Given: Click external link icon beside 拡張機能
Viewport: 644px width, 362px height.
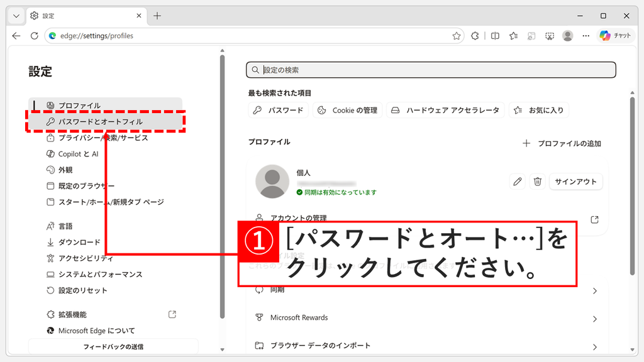Looking at the screenshot, I should (x=172, y=314).
